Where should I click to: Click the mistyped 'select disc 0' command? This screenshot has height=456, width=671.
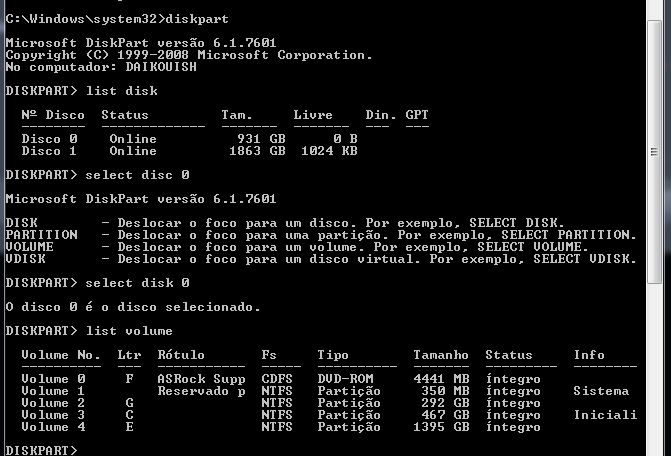[137, 175]
